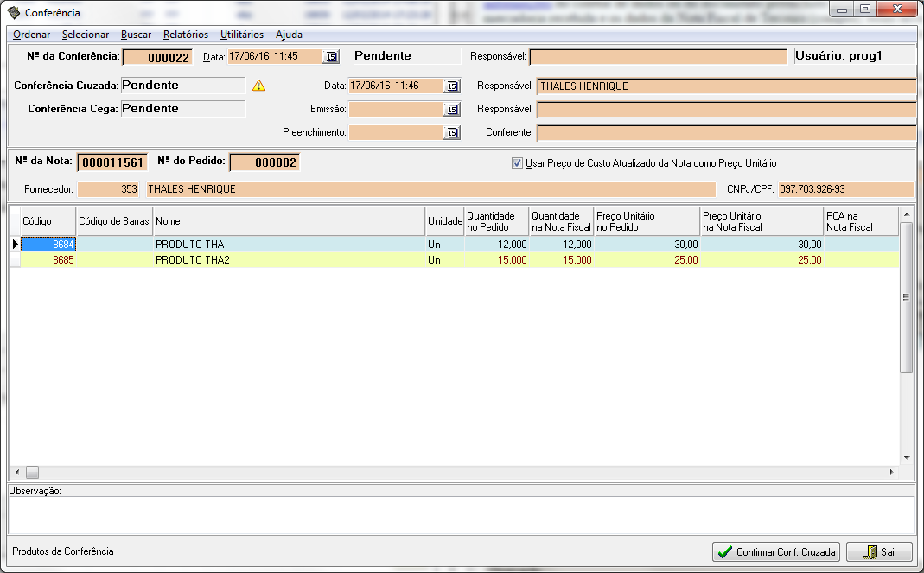The image size is (924, 573).
Task: Open calendar icon for Conferência Cruzada date
Action: [452, 86]
